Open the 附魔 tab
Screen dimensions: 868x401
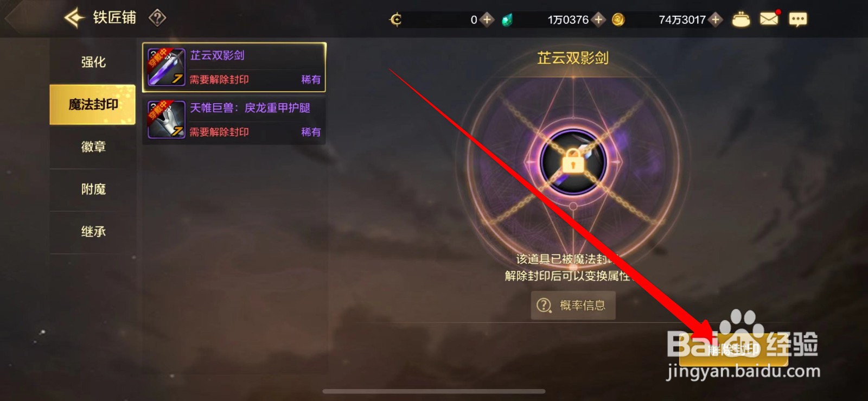tap(93, 189)
